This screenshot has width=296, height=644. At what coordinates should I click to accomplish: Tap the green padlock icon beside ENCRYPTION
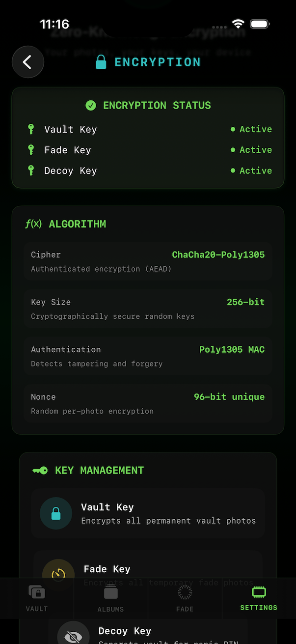tap(101, 62)
